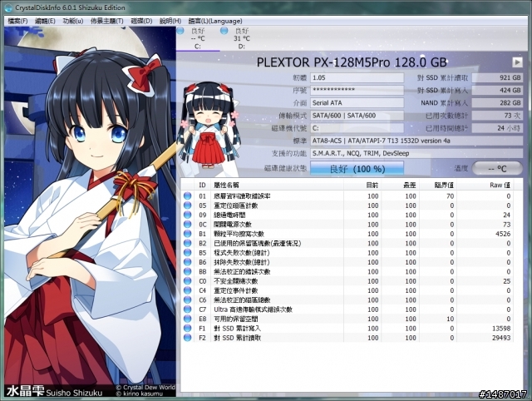Click status orb for attribute B5
Screen dimensions: 532x401
pos(187,253)
